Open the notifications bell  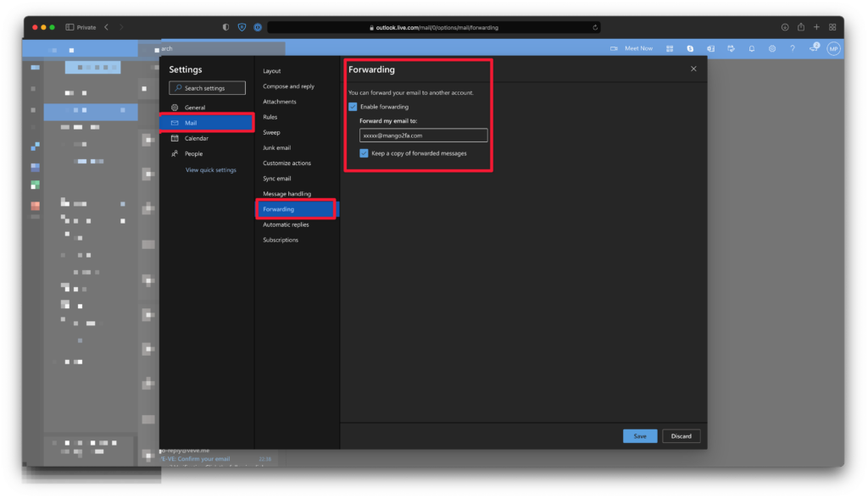(752, 49)
